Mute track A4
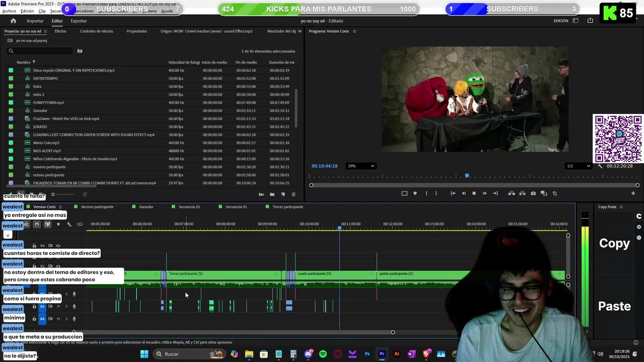644x362 pixels. pos(58,319)
